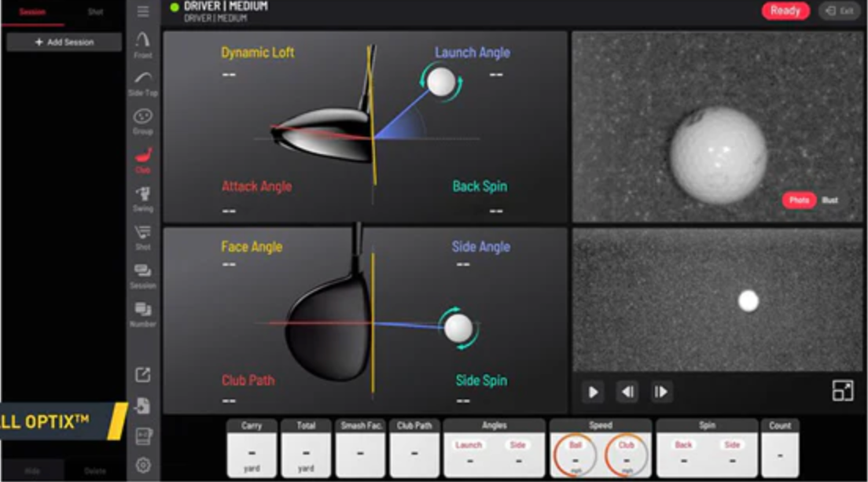Click the export share icon
This screenshot has width=868, height=482.
point(143,375)
